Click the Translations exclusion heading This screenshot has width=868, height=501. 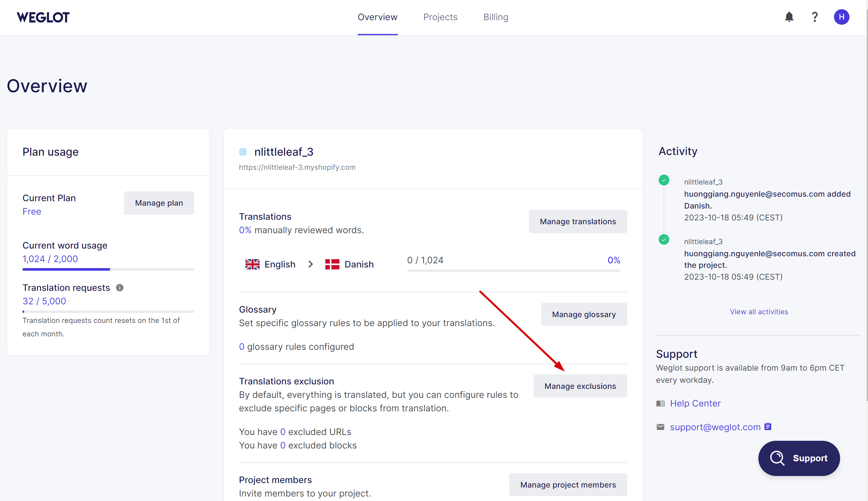click(286, 381)
